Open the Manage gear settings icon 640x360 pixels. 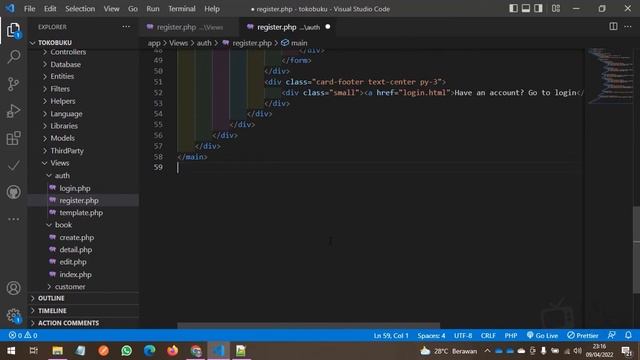[x=13, y=315]
